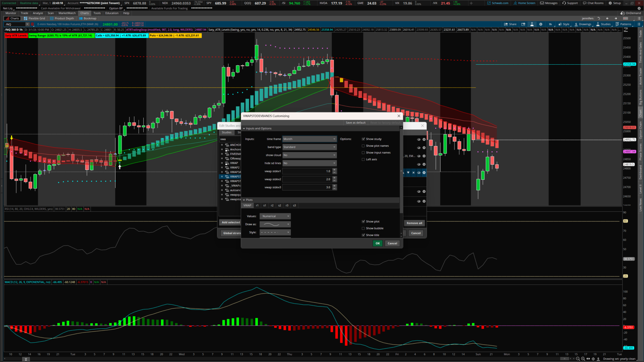Enable the Show plot names checkbox
The height and width of the screenshot is (362, 644).
363,146
